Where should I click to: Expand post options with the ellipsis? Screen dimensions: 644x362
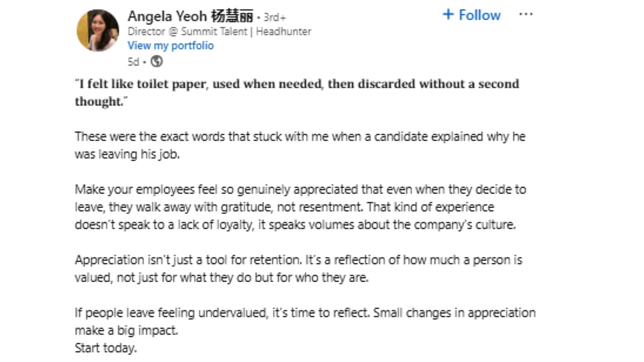526,14
